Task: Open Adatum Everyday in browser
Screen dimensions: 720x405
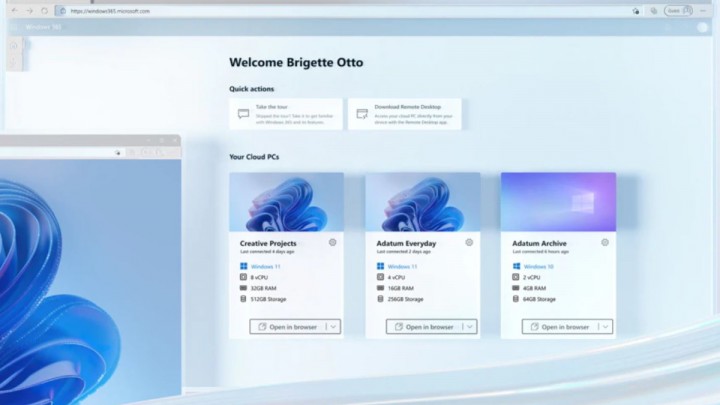Action: [x=423, y=327]
